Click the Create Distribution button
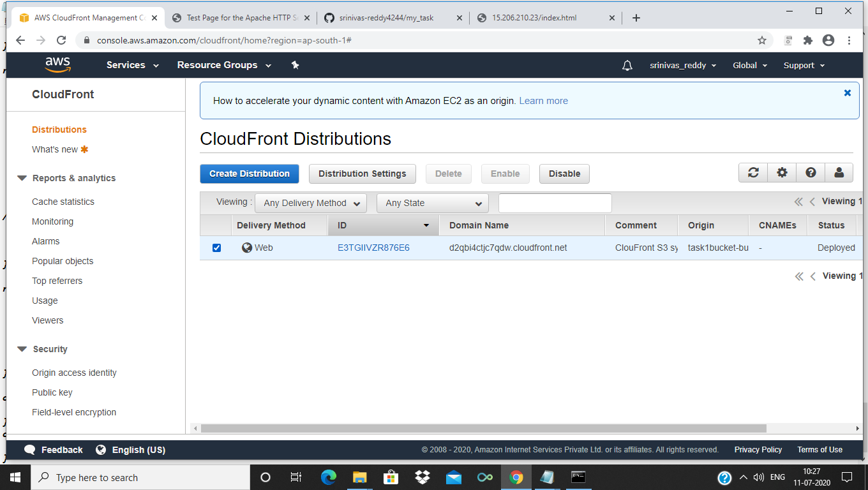Screen dimensions: 868x490 pos(250,174)
